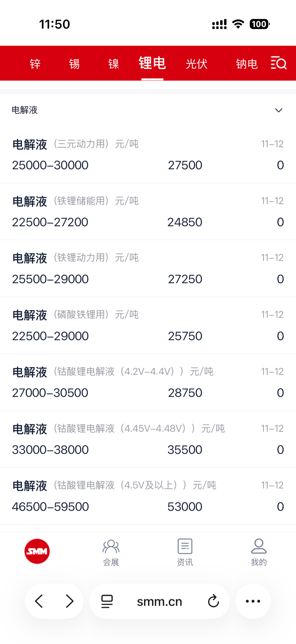Switch to the 锌 tab
This screenshot has width=296, height=644.
click(x=35, y=64)
